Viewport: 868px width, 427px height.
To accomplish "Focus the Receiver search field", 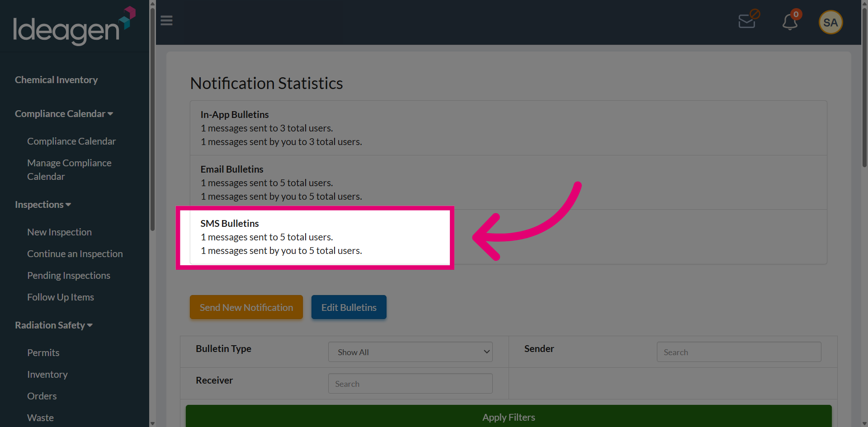I will click(410, 384).
